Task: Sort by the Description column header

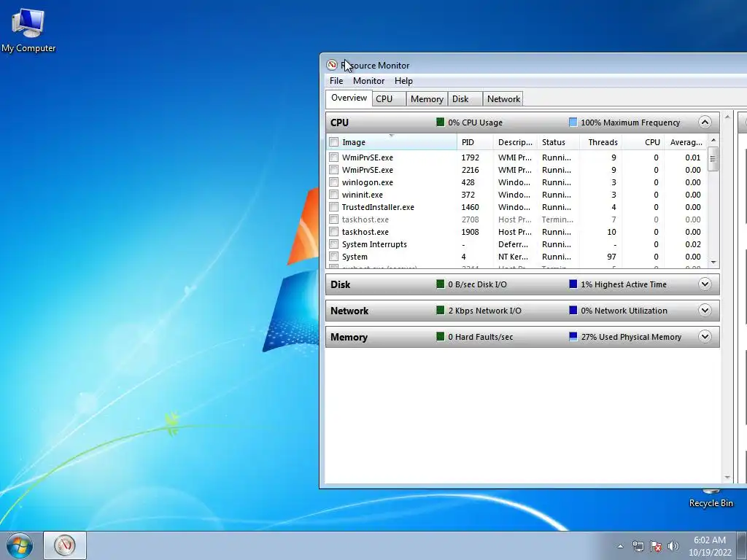Action: pos(515,142)
